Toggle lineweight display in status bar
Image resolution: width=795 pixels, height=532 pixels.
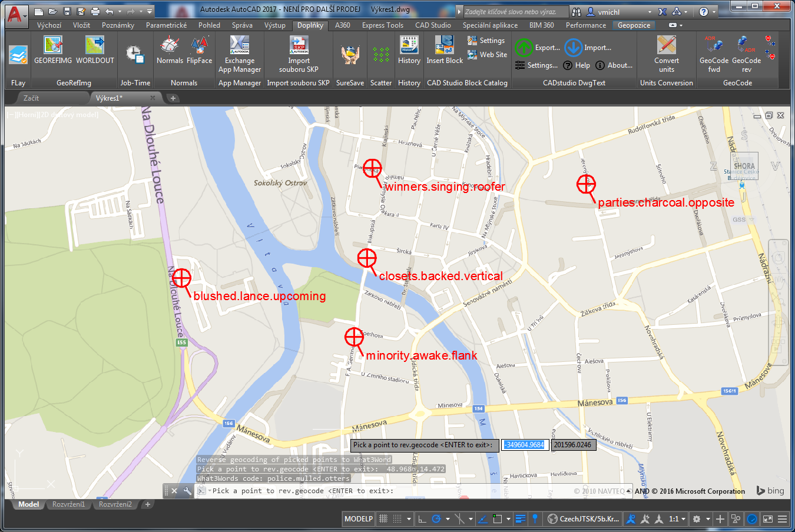click(521, 519)
